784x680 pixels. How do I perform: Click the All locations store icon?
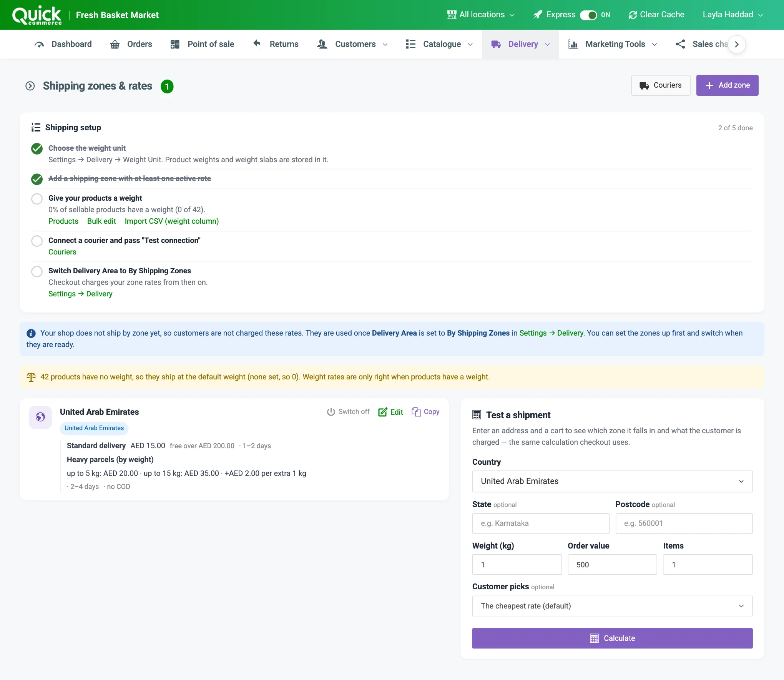point(452,15)
